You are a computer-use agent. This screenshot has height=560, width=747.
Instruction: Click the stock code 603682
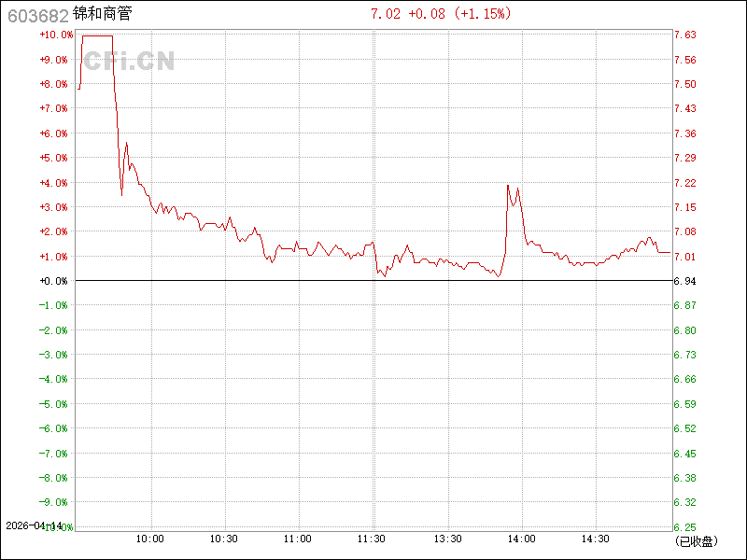click(x=35, y=15)
